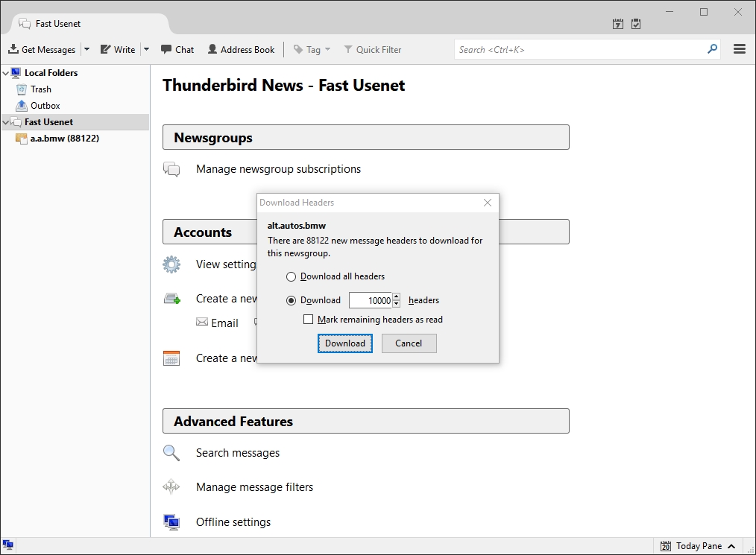This screenshot has width=756, height=555.
Task: Click the Create new account icon
Action: pos(172,299)
